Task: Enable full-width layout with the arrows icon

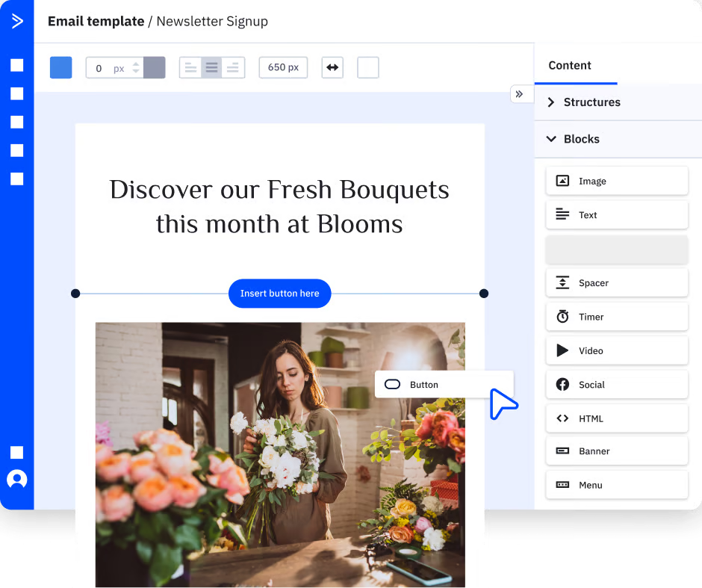Action: coord(332,67)
